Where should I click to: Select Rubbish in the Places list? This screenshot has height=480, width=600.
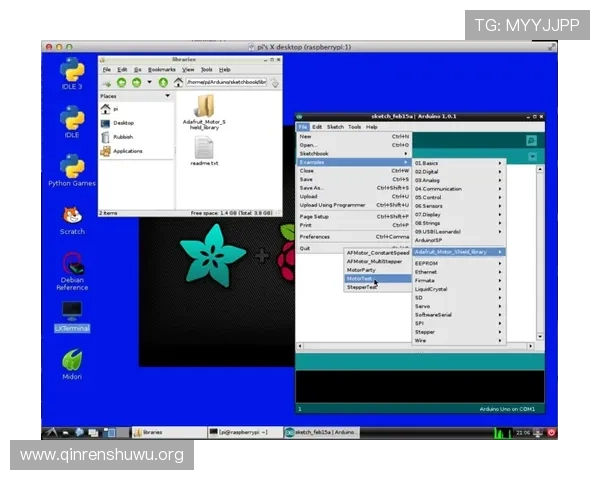pyautogui.click(x=123, y=136)
